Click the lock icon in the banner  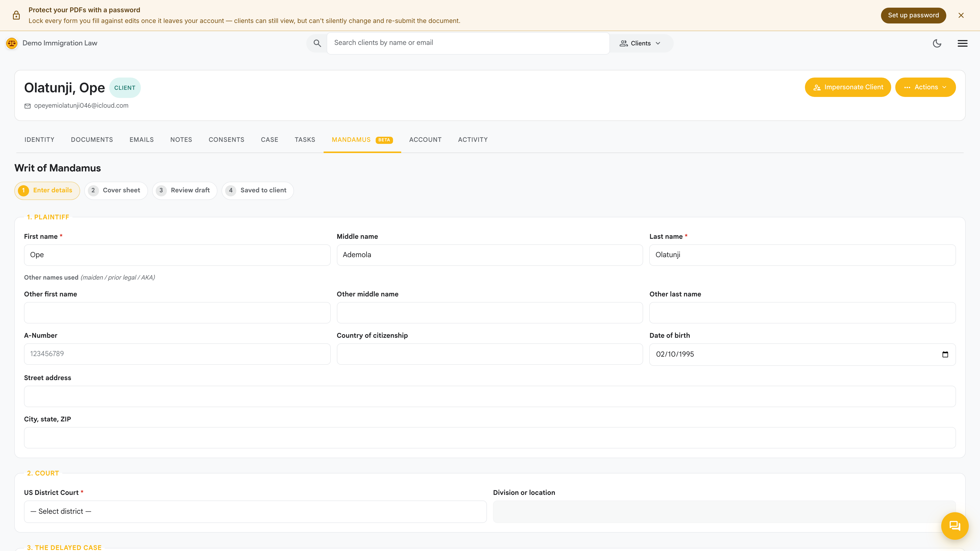tap(16, 15)
